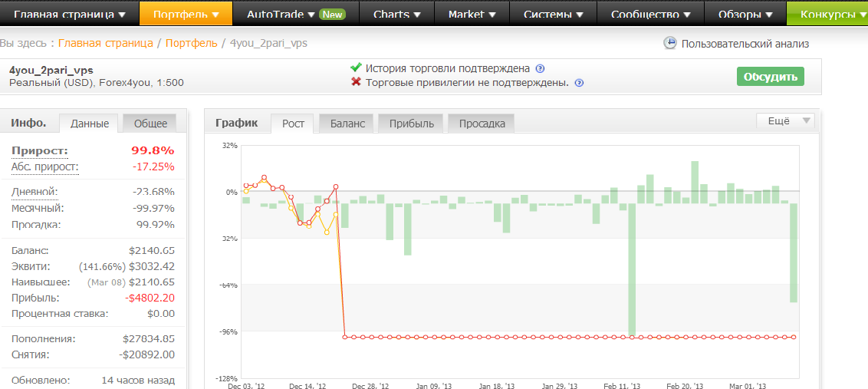This screenshot has height=389, width=868.
Task: Click the Месячный value -99.97%
Action: pyautogui.click(x=153, y=209)
